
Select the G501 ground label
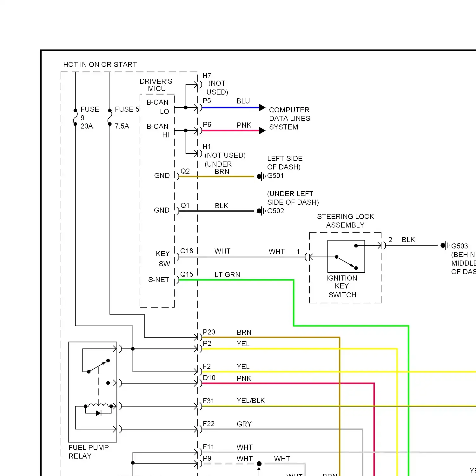click(x=275, y=175)
